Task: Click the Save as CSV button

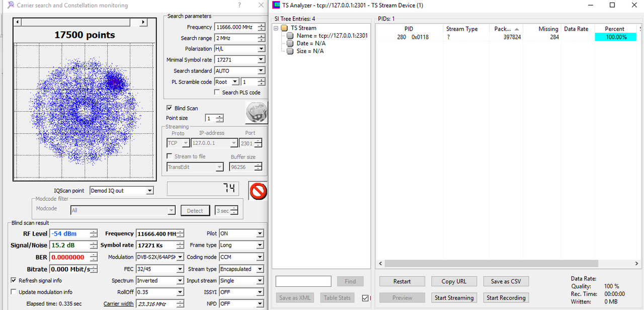Action: (506, 281)
